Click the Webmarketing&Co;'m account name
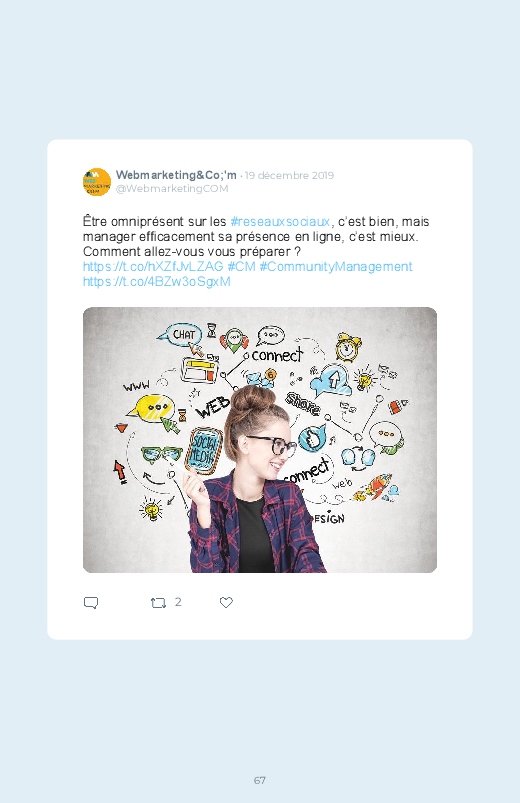 click(176, 175)
